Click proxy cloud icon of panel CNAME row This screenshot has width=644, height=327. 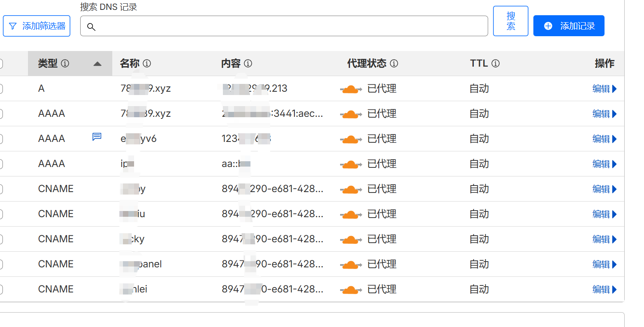(350, 264)
